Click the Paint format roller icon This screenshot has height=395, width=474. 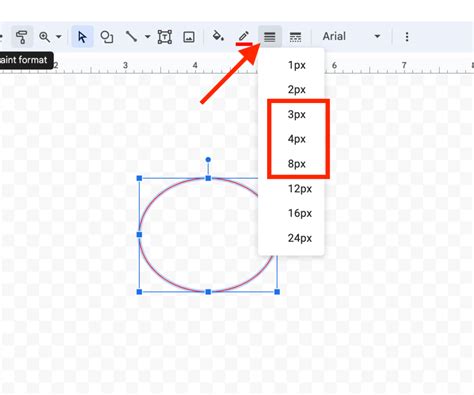pos(22,37)
